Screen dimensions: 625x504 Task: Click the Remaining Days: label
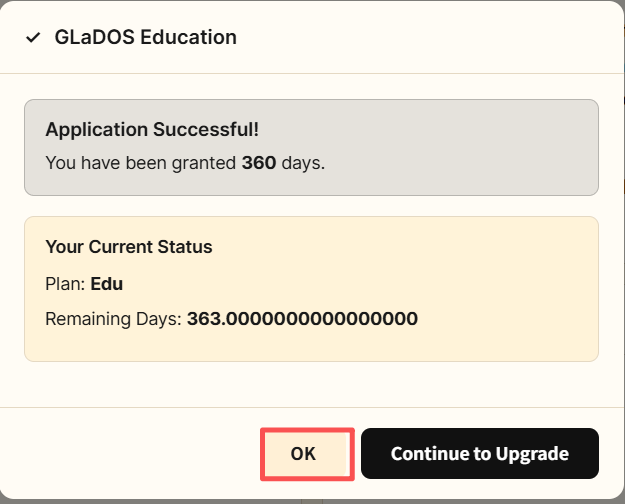click(x=113, y=319)
